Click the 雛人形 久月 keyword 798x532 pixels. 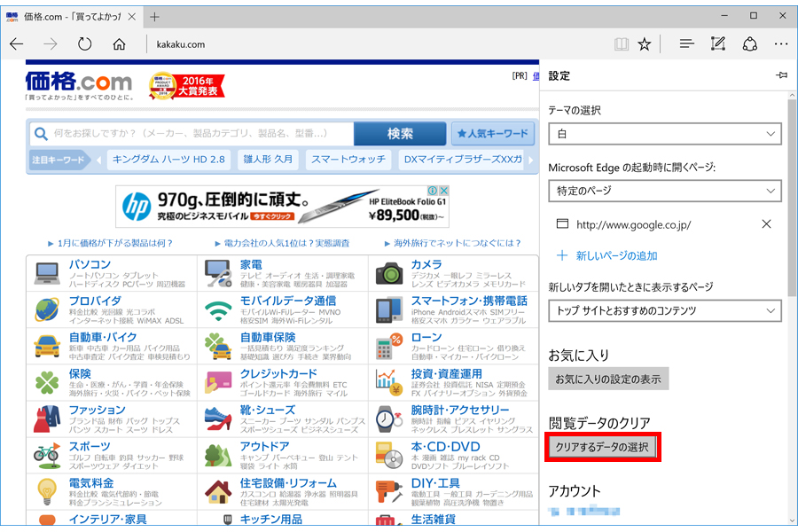click(x=268, y=160)
